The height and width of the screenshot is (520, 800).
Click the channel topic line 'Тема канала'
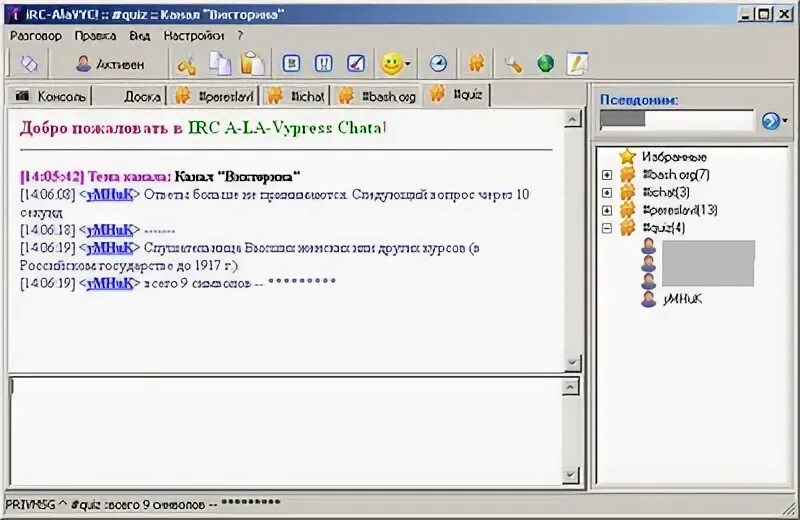160,177
